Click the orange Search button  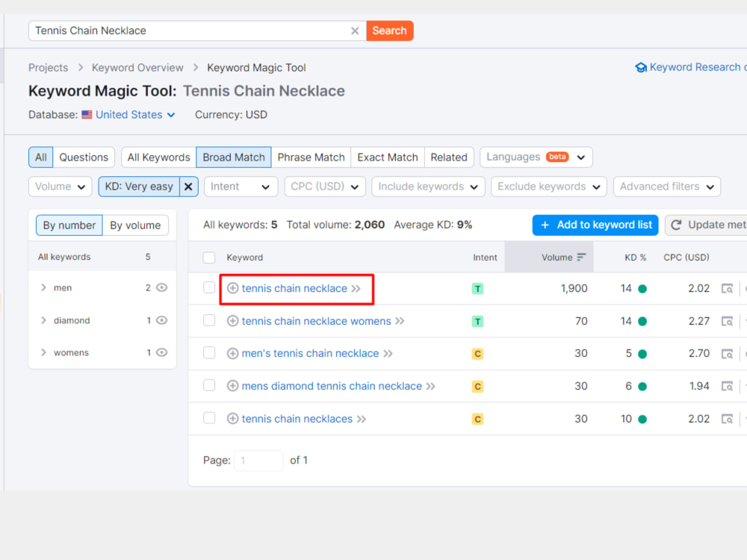coord(390,31)
